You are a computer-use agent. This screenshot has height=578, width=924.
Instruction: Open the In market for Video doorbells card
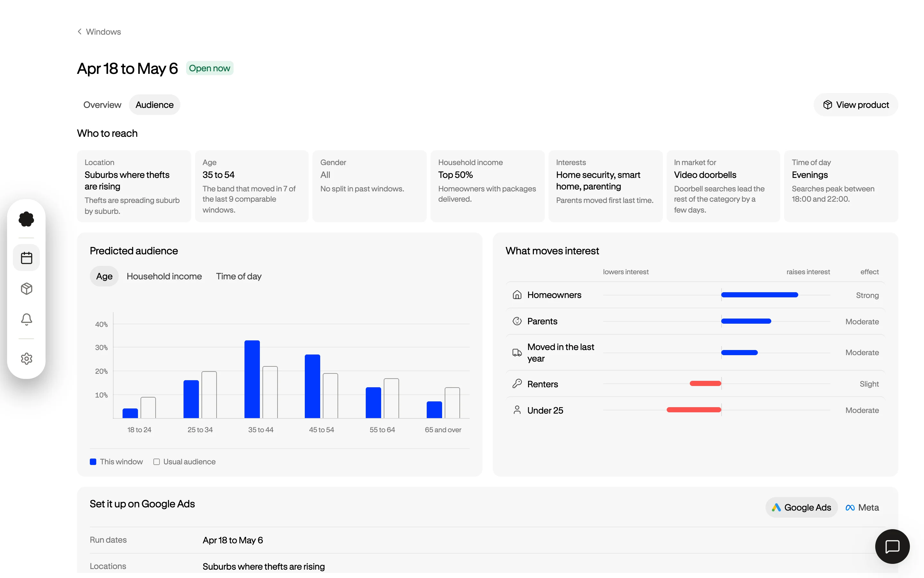(x=723, y=186)
